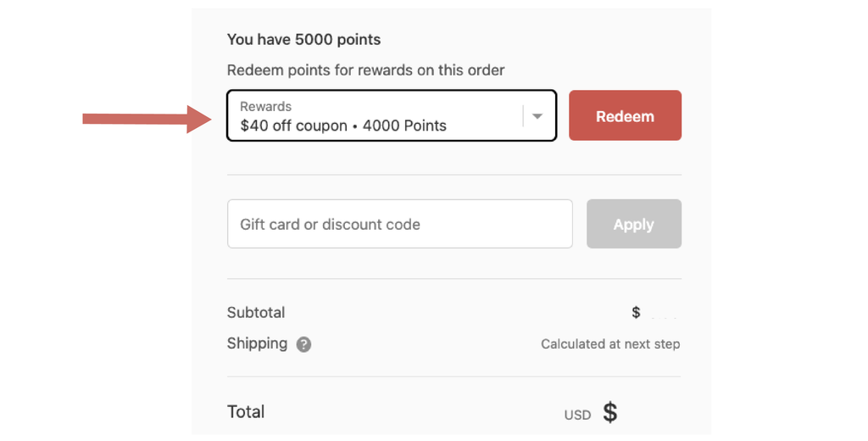Image resolution: width=868 pixels, height=441 pixels.
Task: Open the Rewards selection combo box
Action: [381, 115]
